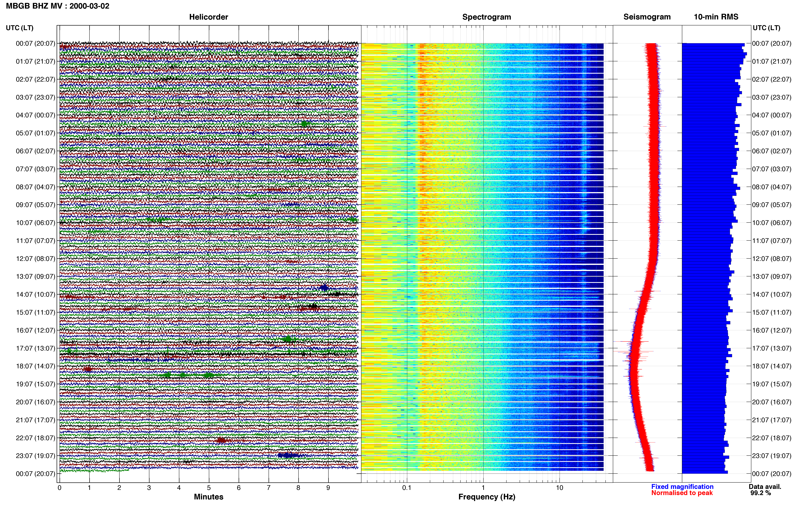Click the right '01:07 (21:07)' time label

(x=772, y=61)
